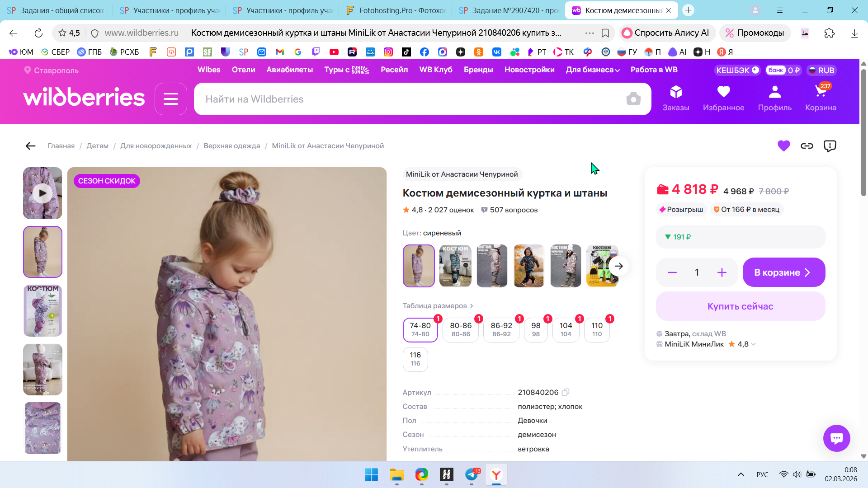Open the camera photo search icon
The height and width of the screenshot is (488, 868).
point(633,99)
